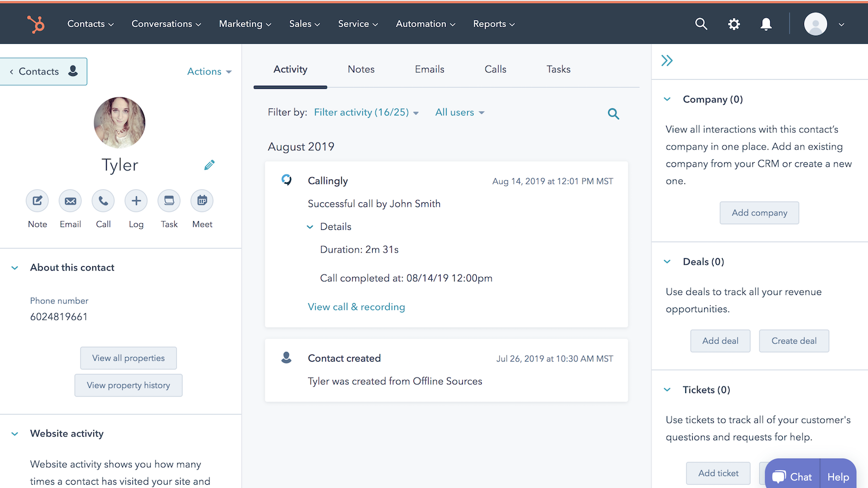
Task: Open the All users dropdown
Action: 459,112
